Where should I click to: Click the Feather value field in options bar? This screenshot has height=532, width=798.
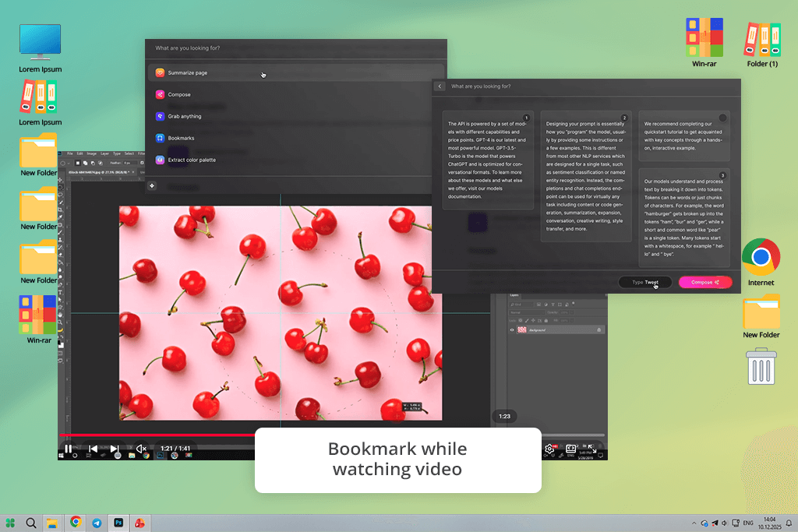(x=130, y=164)
